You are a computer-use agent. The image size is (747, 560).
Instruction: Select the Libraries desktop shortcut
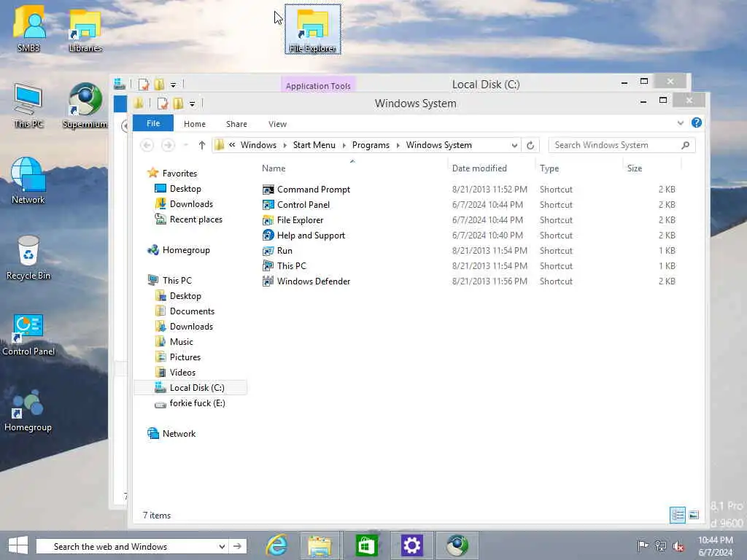pyautogui.click(x=85, y=29)
